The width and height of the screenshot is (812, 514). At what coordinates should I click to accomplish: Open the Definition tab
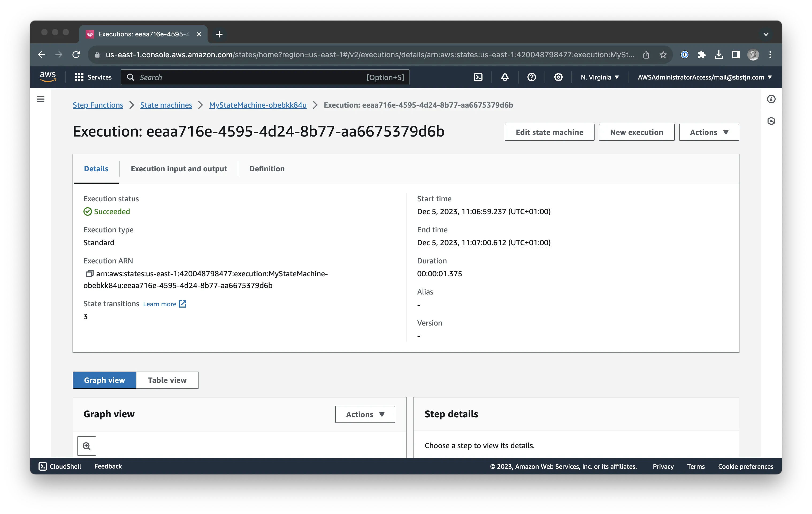click(x=267, y=169)
